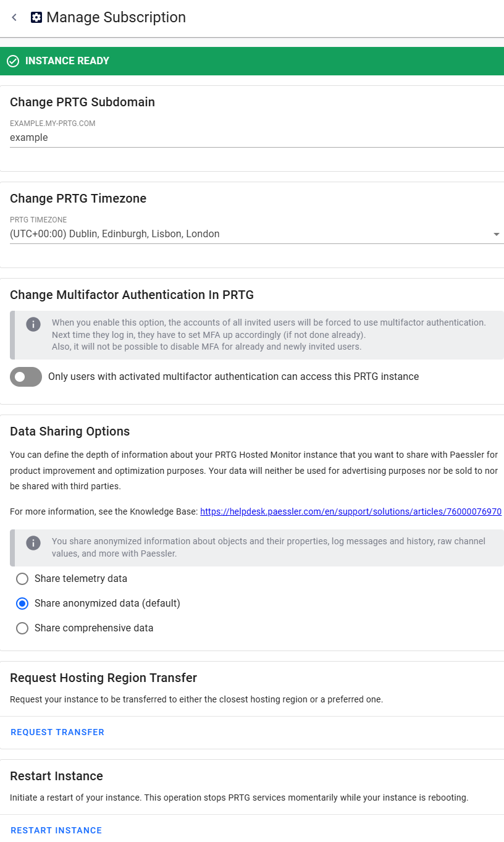Screen dimensions: 504x842
Task: Click the info icon in the MFA notice
Action: tap(33, 324)
